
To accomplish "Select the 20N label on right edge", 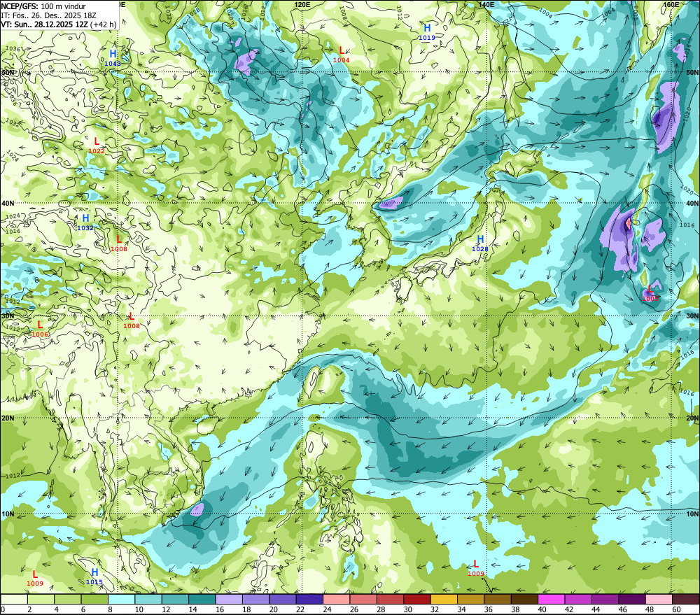I will (692, 418).
